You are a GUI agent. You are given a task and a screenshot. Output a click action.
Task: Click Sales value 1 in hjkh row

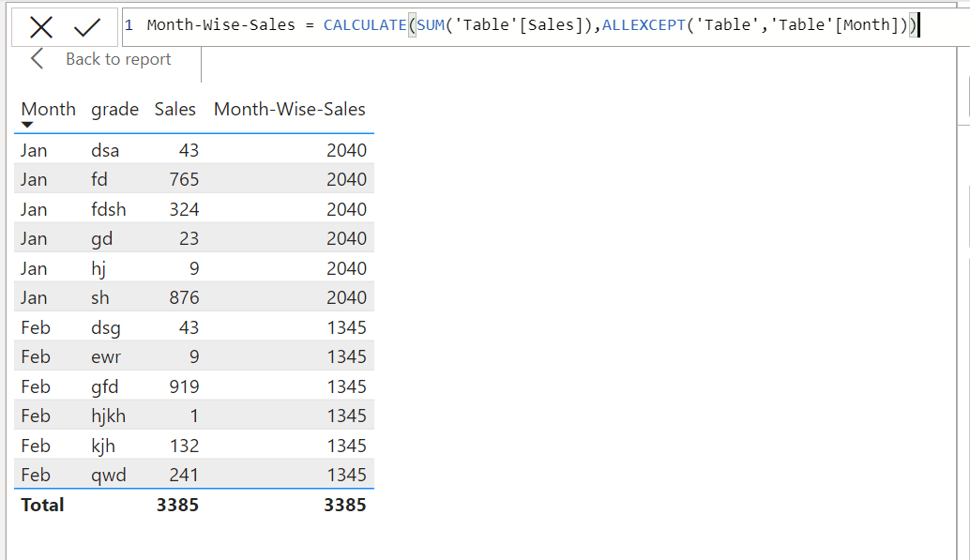(194, 416)
